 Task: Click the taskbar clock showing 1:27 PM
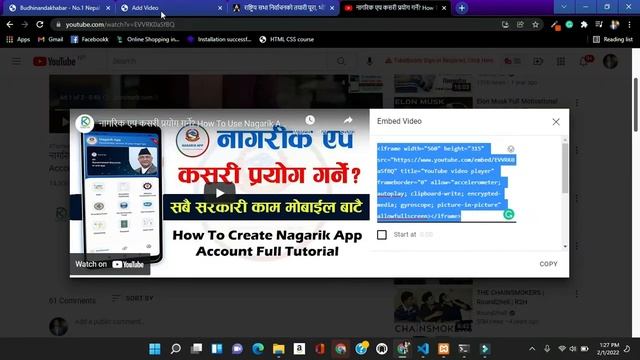(609, 349)
